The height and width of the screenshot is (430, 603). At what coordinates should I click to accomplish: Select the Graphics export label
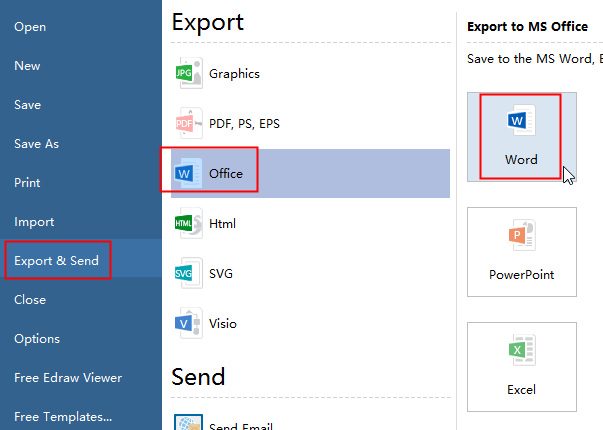coord(234,73)
